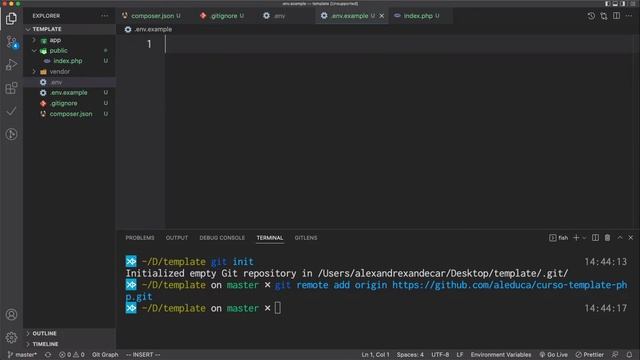Image resolution: width=640 pixels, height=360 pixels.
Task: Toggle secondary sidebar layout icon in title bar
Action: [622, 4]
